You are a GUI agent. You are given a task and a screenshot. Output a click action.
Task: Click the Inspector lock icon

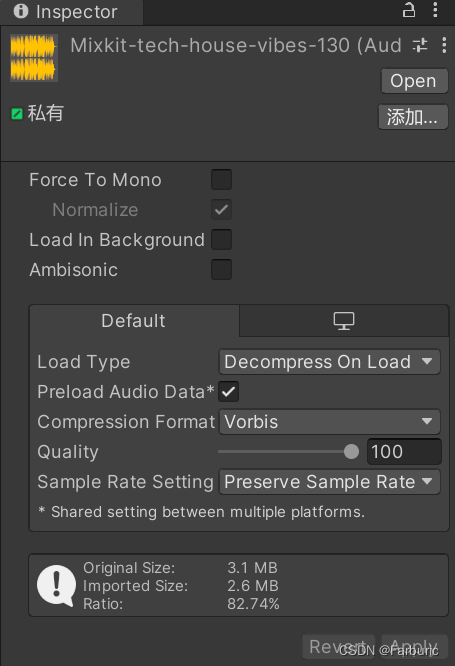click(x=409, y=10)
